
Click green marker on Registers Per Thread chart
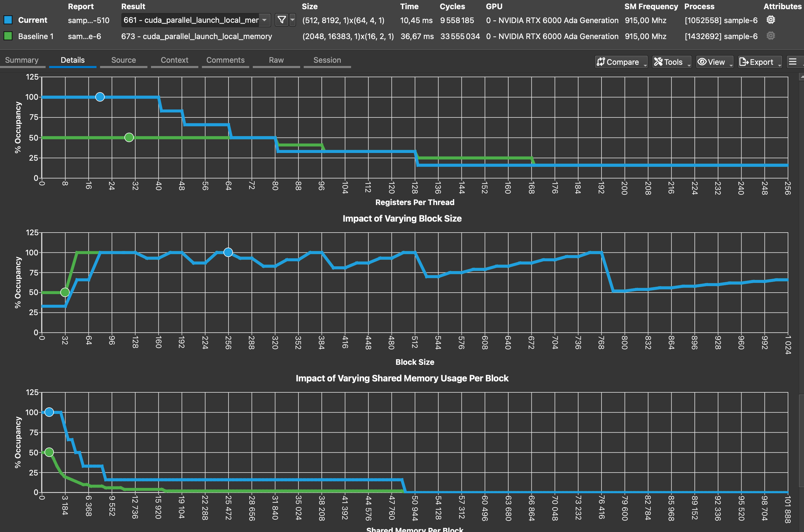129,137
